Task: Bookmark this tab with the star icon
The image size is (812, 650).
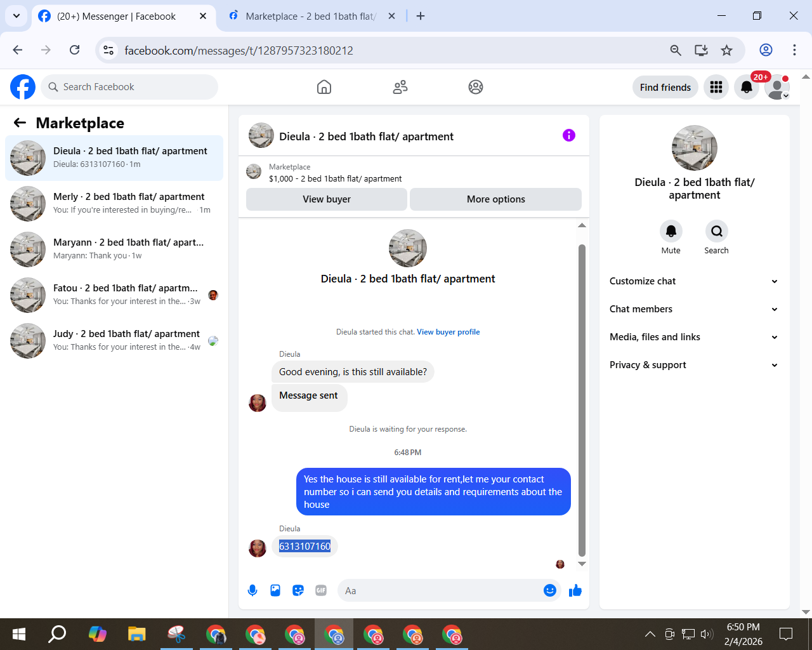Action: [727, 50]
